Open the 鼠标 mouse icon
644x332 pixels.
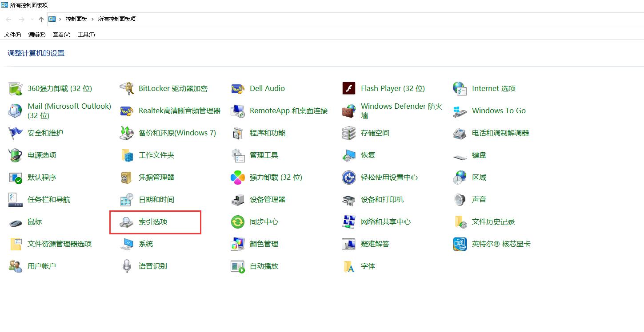tap(15, 222)
